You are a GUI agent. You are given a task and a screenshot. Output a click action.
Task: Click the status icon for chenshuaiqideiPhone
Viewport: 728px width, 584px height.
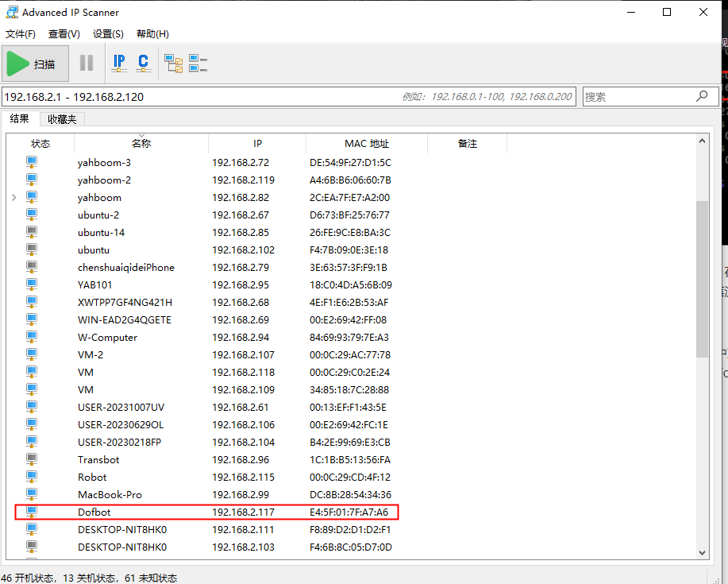pos(32,267)
